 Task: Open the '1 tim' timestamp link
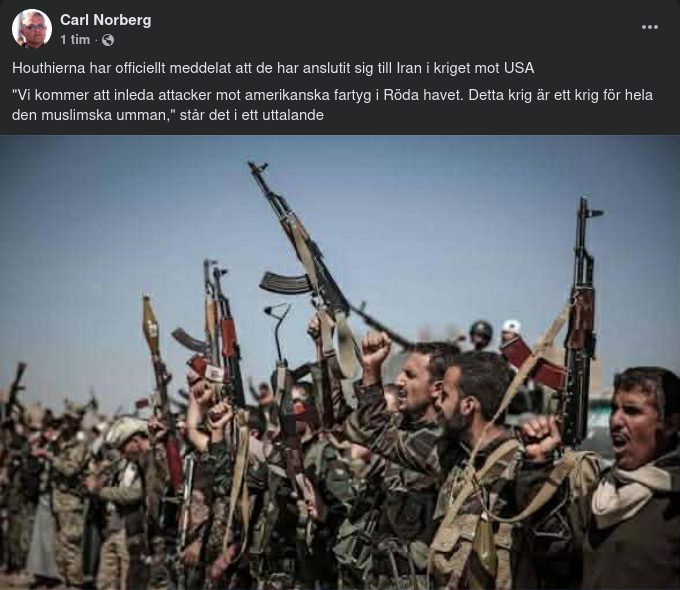pyautogui.click(x=75, y=40)
